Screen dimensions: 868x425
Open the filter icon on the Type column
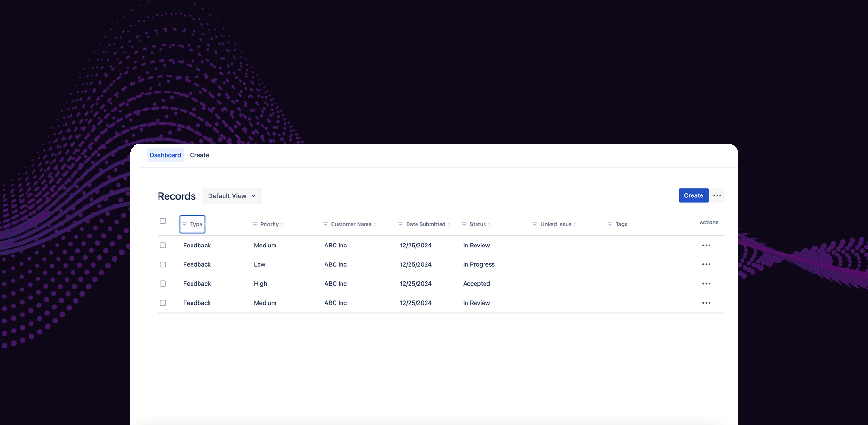point(185,224)
